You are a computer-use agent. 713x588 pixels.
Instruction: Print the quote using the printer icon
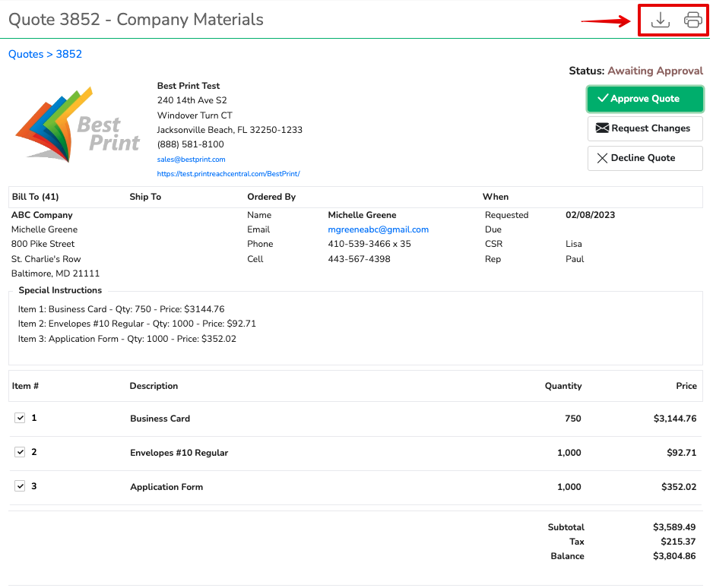coord(693,20)
